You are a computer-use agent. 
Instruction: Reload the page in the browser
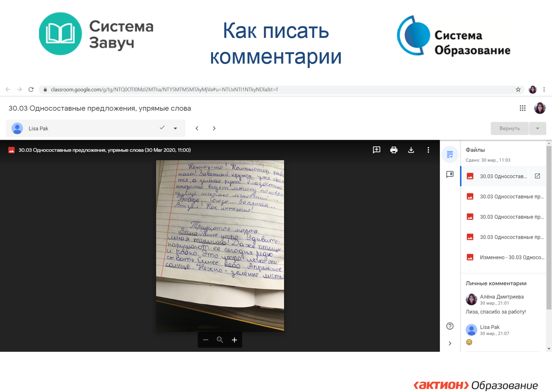[x=31, y=89]
